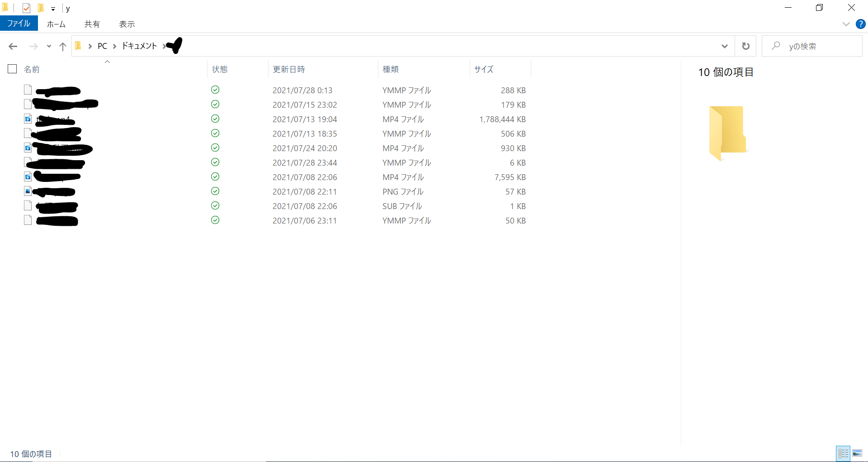
Task: Open the 表示 ribbon tab
Action: pyautogui.click(x=127, y=24)
